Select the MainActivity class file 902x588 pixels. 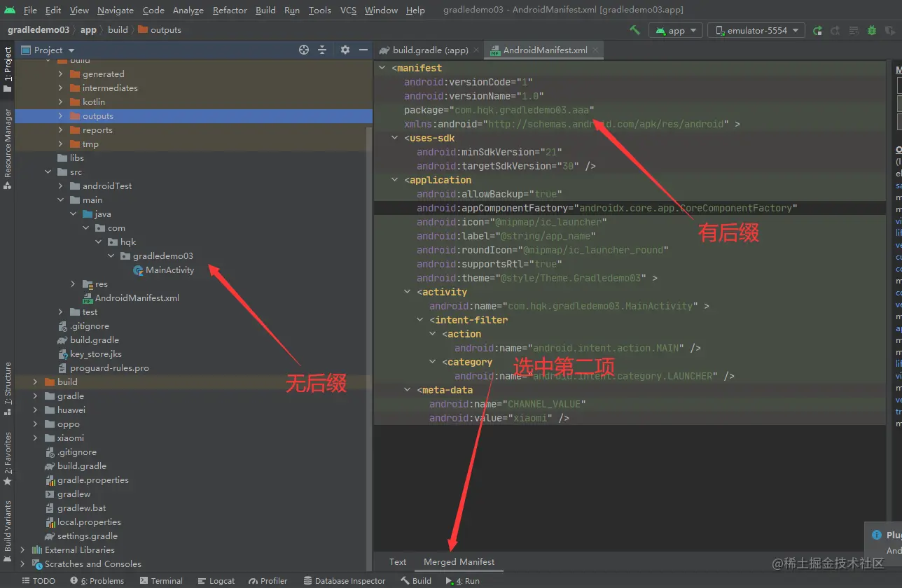click(169, 270)
